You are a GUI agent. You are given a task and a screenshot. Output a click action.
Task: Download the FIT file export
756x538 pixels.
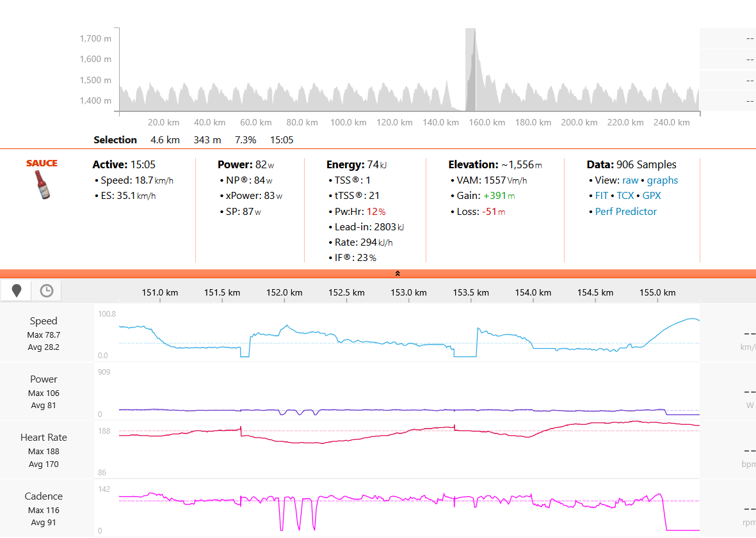coord(602,196)
